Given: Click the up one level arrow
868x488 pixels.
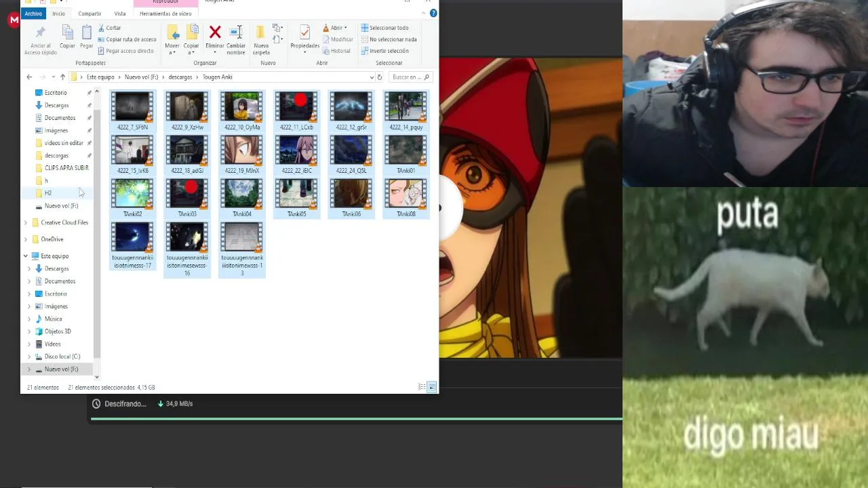Looking at the screenshot, I should (x=62, y=77).
